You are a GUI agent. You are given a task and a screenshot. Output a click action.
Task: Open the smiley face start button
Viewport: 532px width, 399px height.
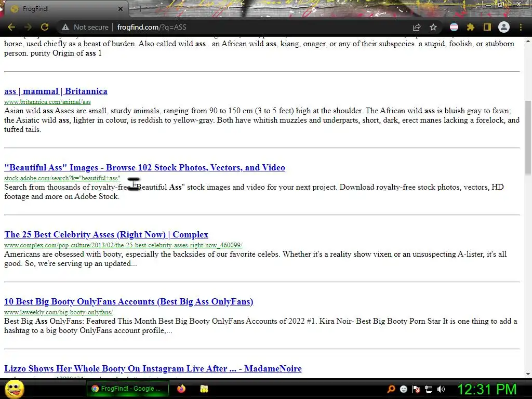(14, 389)
